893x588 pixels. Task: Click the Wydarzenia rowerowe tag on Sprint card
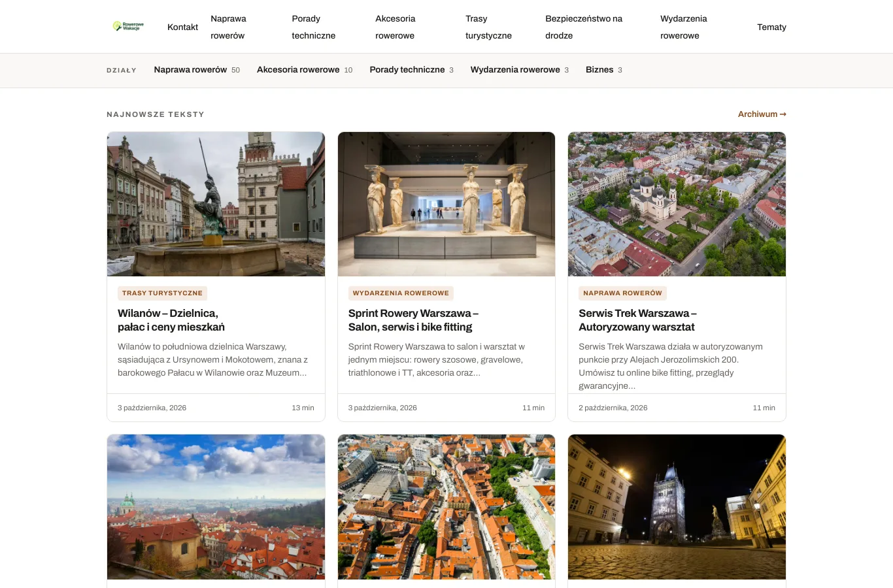click(401, 293)
